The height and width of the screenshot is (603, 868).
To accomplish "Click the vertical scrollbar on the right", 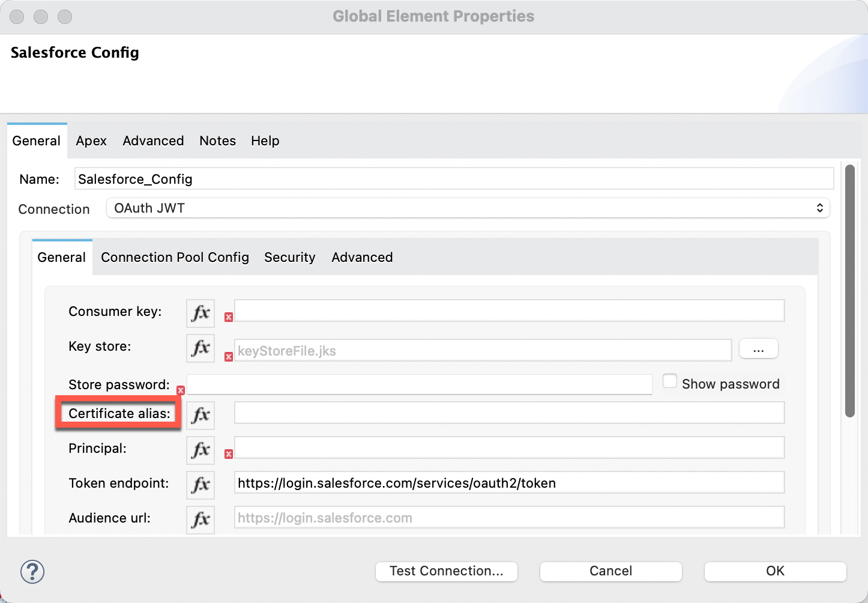I will click(849, 291).
